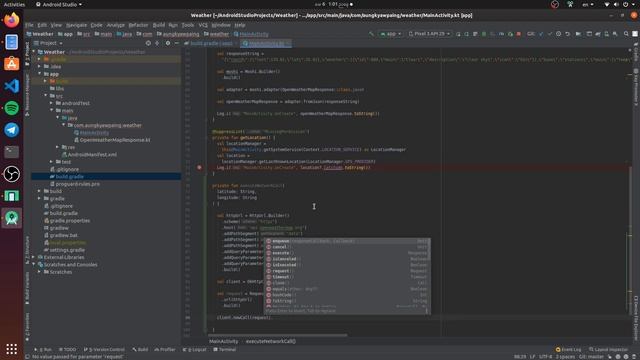
Task: Choose enqueue from the autocomplete popup
Action: pyautogui.click(x=347, y=241)
